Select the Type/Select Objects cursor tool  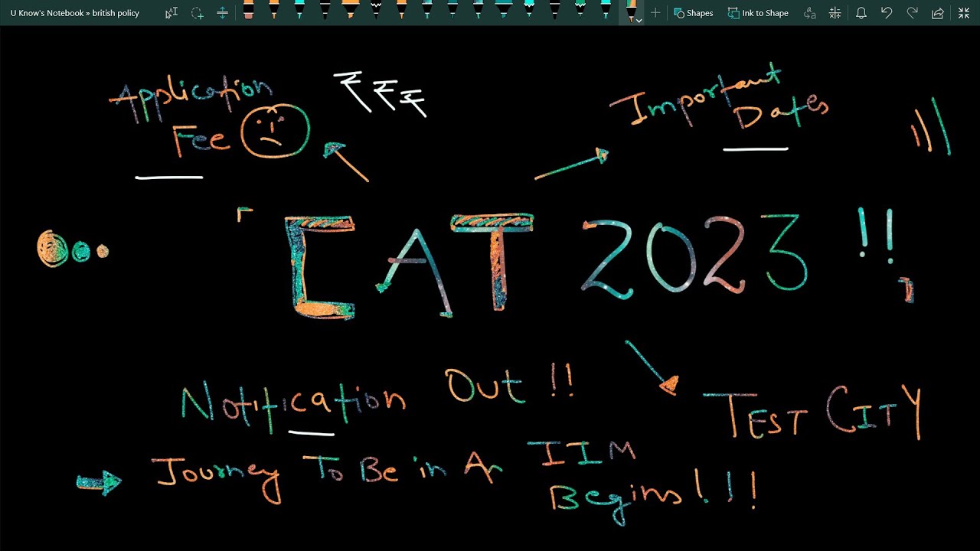[171, 13]
